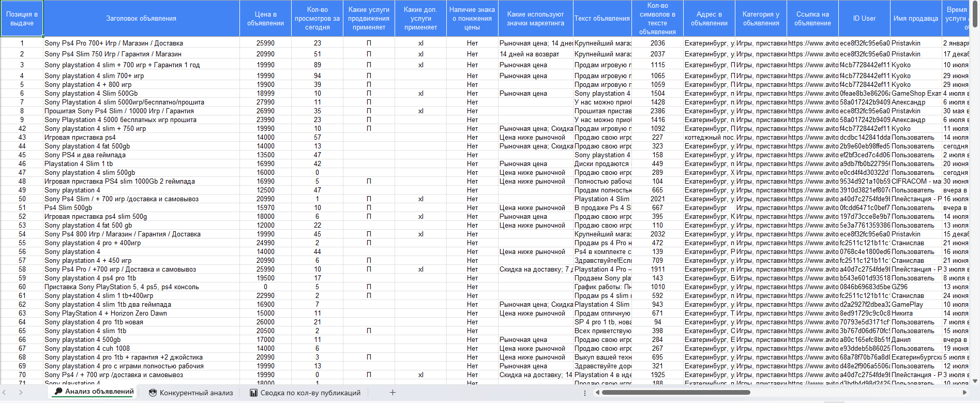Image resolution: width=980 pixels, height=403 pixels.
Task: Select the Кол-во символов в тексте header
Action: [x=657, y=19]
